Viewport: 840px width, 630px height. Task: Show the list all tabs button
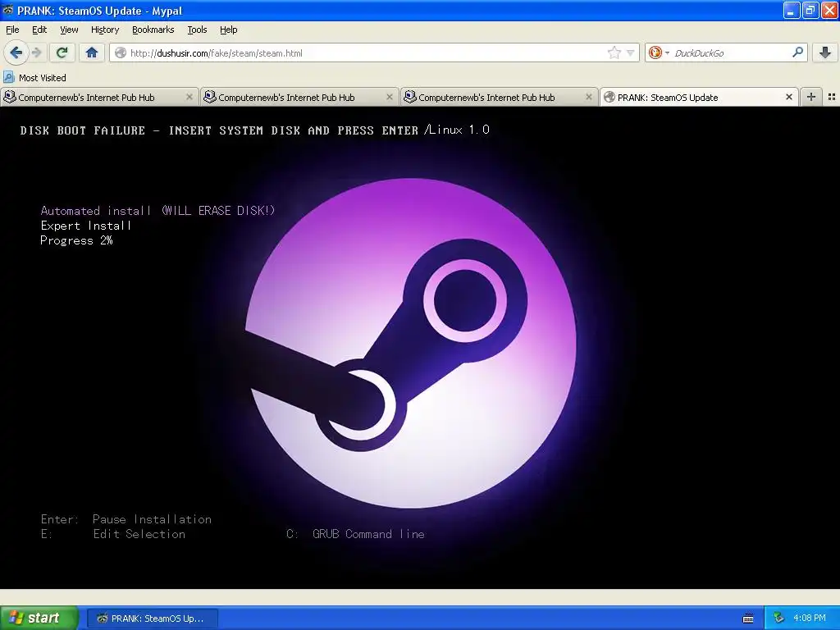pyautogui.click(x=832, y=97)
